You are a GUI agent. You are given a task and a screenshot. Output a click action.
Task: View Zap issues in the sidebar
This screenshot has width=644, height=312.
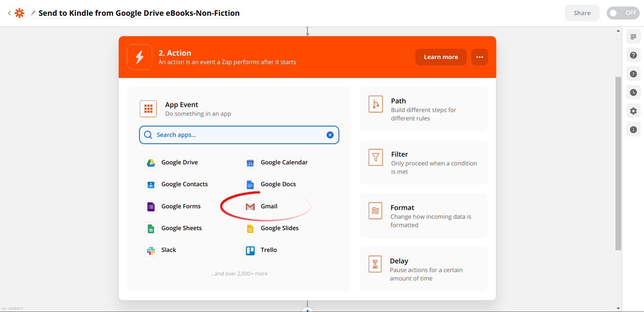[x=633, y=74]
